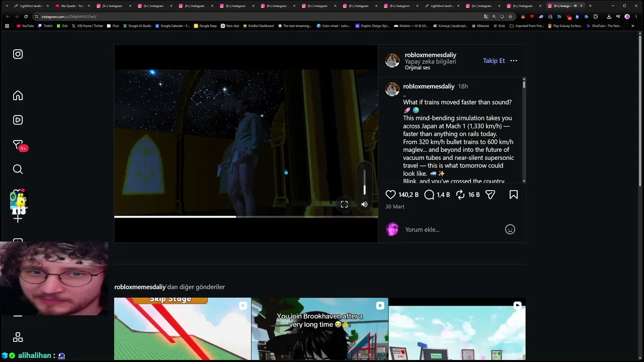Image resolution: width=644 pixels, height=362 pixels.
Task: Open Kick bookmark
Action: [x=62, y=26]
